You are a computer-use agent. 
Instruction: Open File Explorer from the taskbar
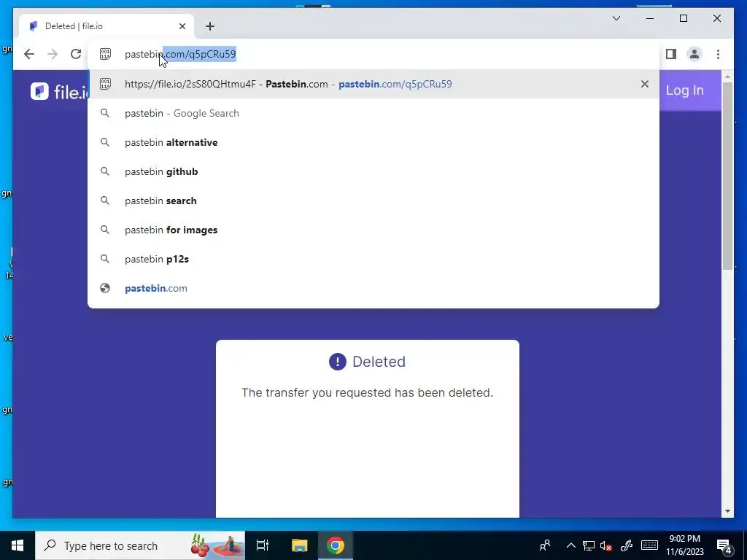pos(299,545)
